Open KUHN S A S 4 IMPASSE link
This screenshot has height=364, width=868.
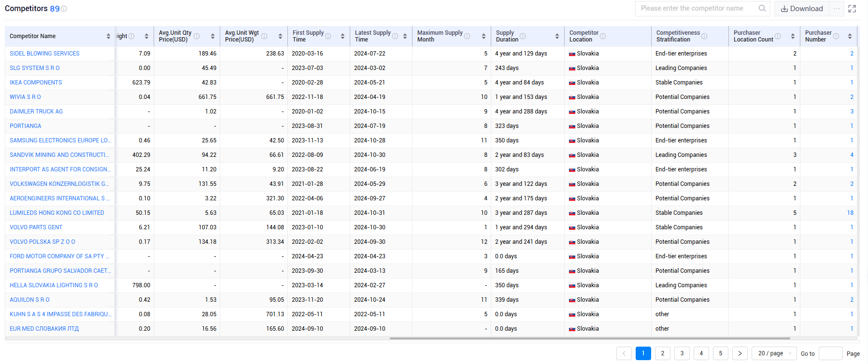[x=61, y=314]
